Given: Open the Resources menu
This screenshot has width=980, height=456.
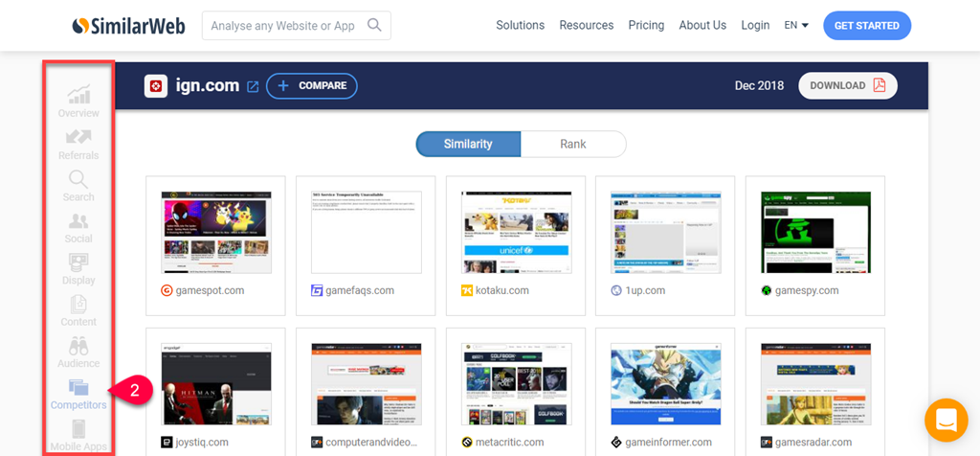Looking at the screenshot, I should (x=587, y=26).
